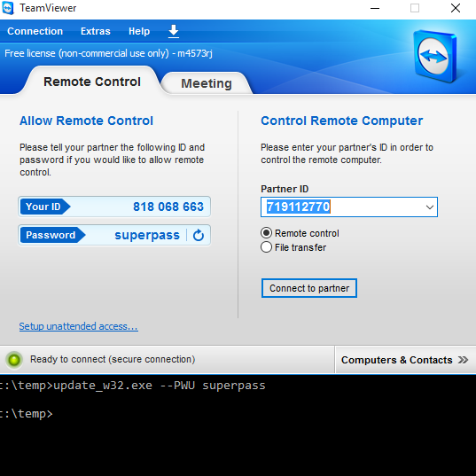The width and height of the screenshot is (476, 476).
Task: Open the Computers & Contacts panel
Action: click(405, 360)
